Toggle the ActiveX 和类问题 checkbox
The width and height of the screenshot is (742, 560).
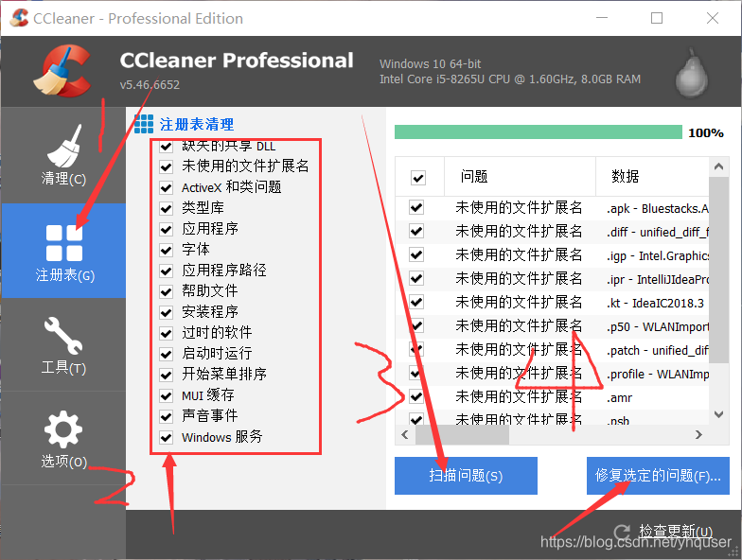pos(167,187)
